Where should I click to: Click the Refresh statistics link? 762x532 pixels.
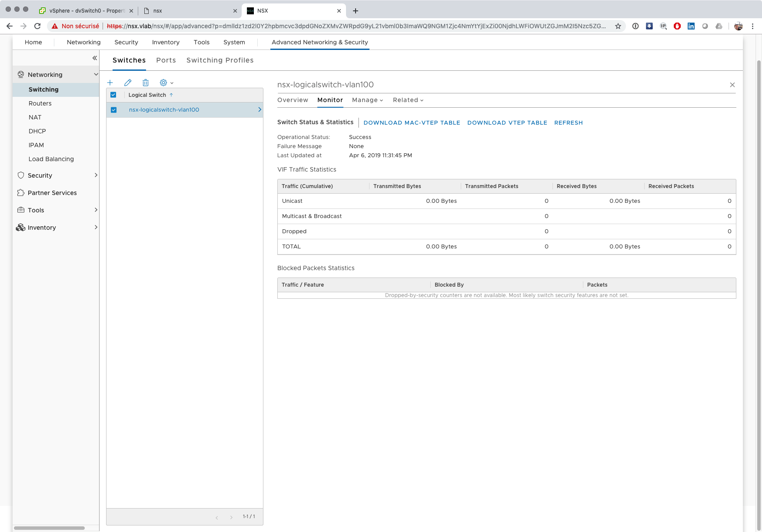(x=568, y=123)
